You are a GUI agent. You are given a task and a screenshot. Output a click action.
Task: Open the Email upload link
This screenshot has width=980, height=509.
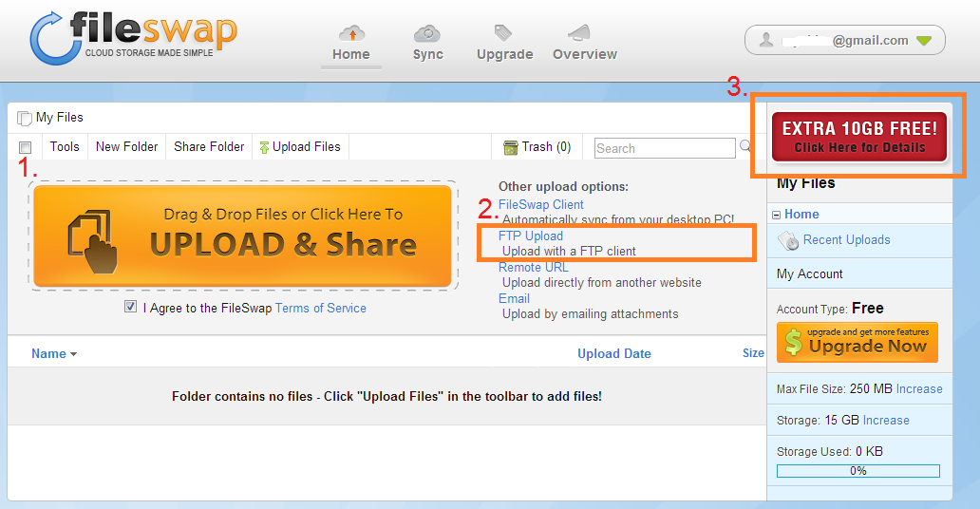pos(514,298)
